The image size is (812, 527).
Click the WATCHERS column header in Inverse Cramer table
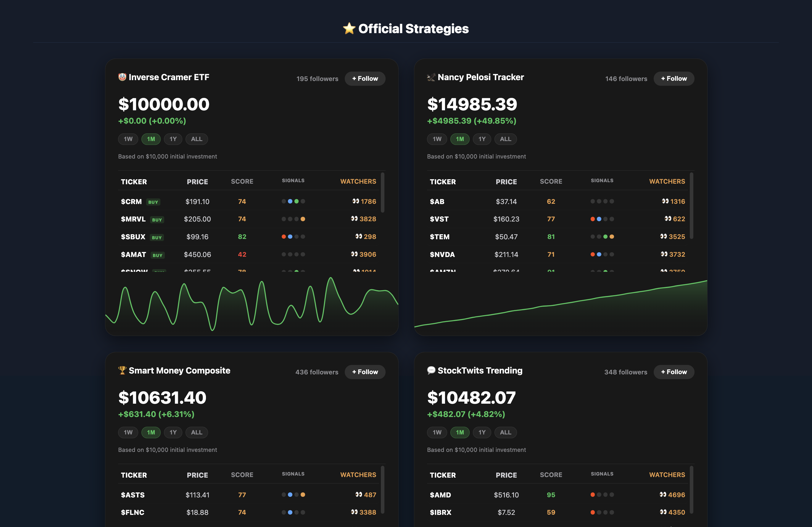point(358,181)
